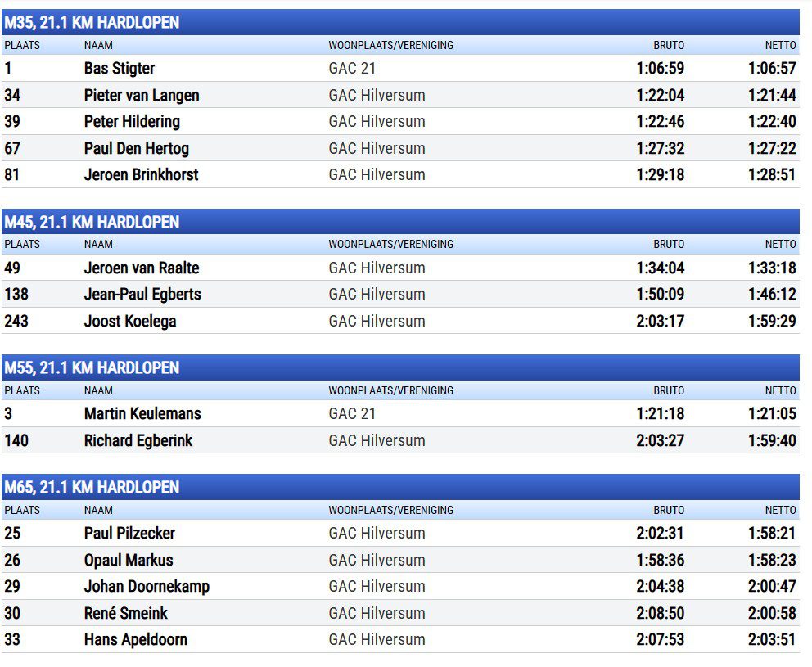
Task: Click Bas Stigter's netto time 1:06:57
Action: pos(771,68)
